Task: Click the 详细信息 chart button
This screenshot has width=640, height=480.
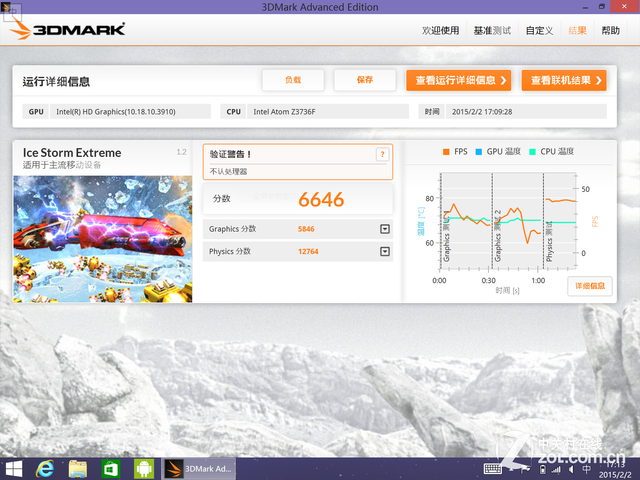Action: click(590, 286)
